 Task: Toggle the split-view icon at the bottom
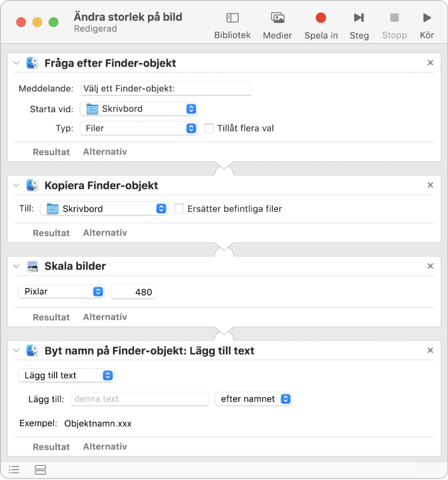click(x=40, y=469)
